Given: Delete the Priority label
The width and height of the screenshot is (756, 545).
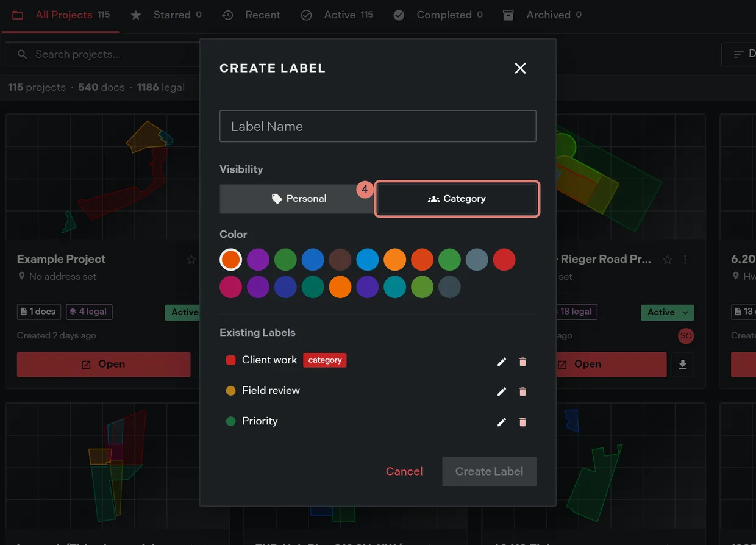Looking at the screenshot, I should (522, 422).
